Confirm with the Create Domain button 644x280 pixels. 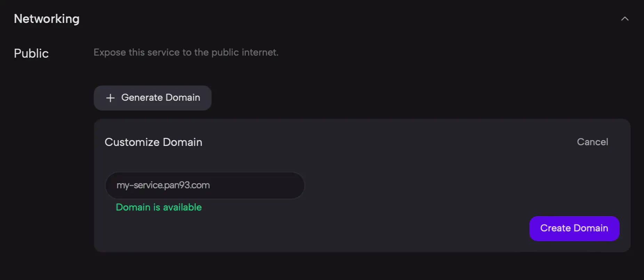pyautogui.click(x=574, y=228)
